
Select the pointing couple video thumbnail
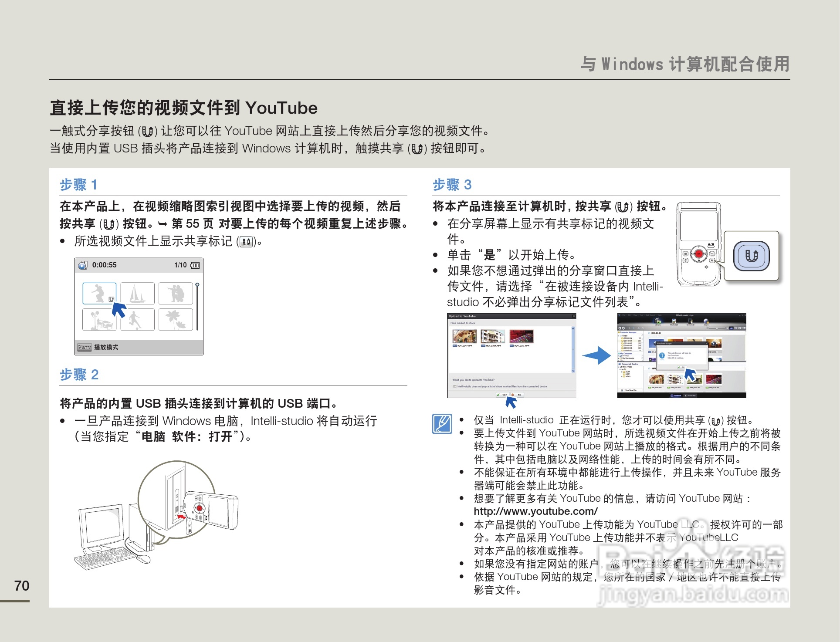(175, 293)
